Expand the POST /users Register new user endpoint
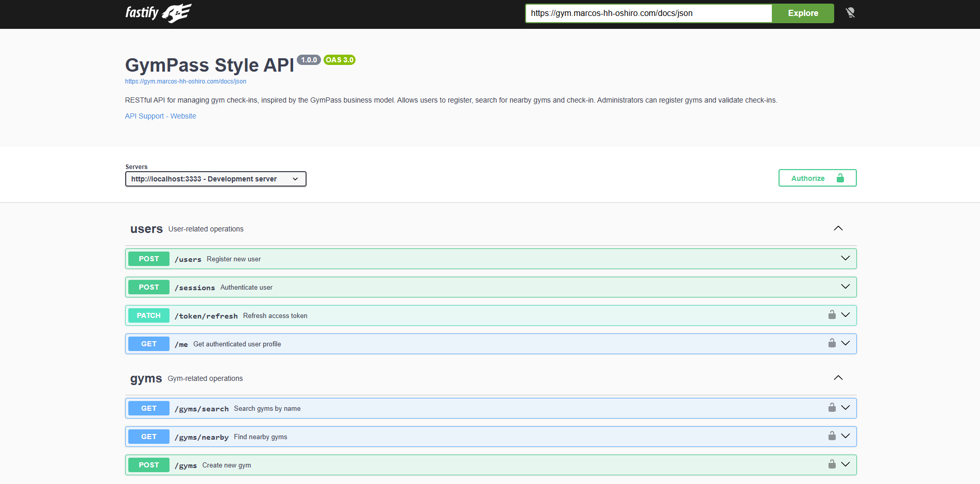This screenshot has width=980, height=484. pos(845,258)
